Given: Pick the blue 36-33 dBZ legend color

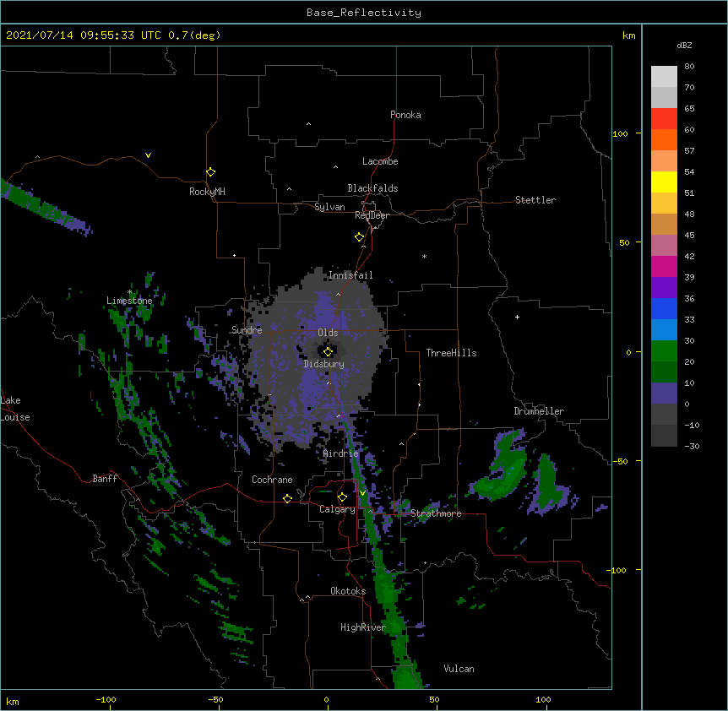Looking at the screenshot, I should (664, 308).
